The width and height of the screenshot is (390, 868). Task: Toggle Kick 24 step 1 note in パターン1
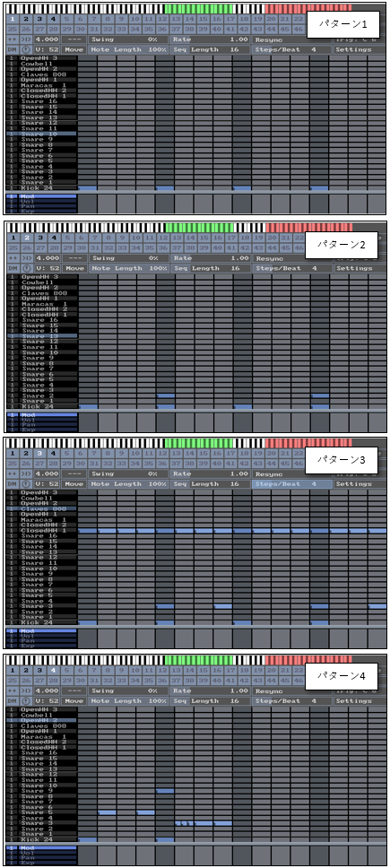[x=87, y=188]
